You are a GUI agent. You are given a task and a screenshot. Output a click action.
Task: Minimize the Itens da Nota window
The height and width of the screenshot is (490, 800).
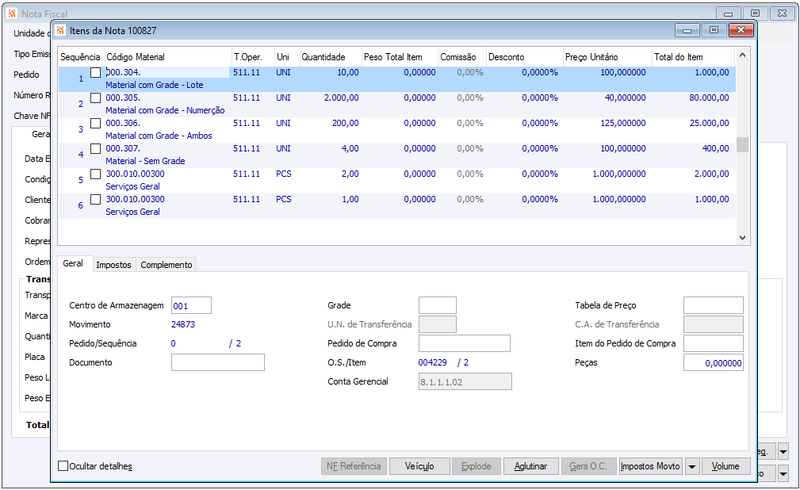point(687,30)
